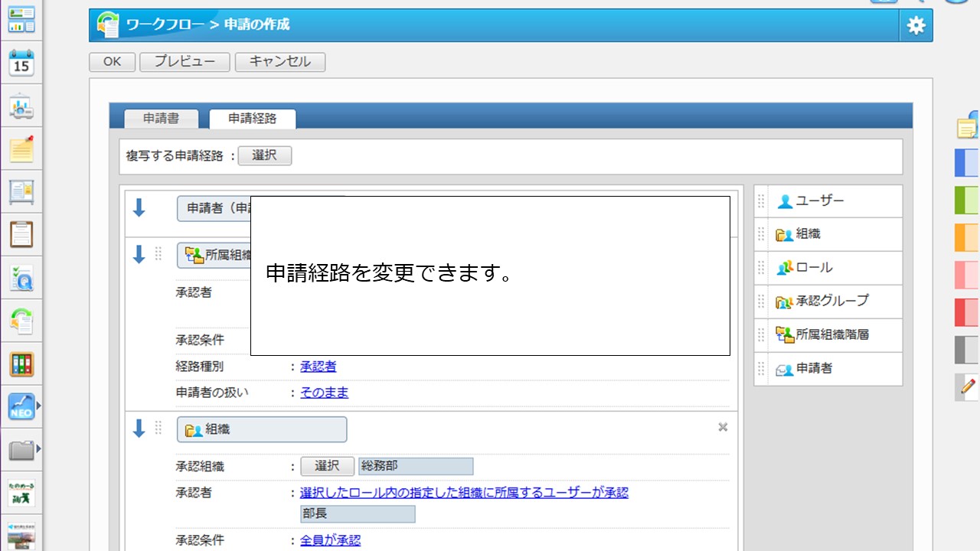
Task: Switch to the 申請書 tab
Action: click(x=161, y=119)
